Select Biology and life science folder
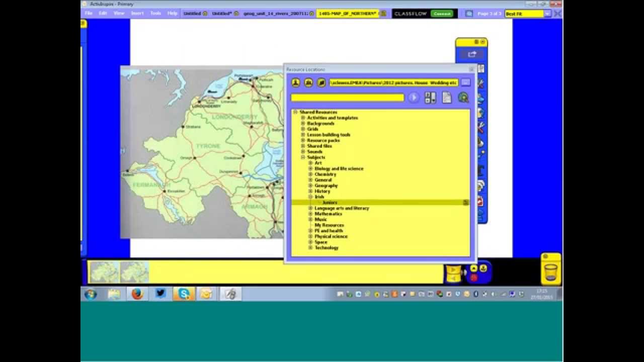 coord(339,168)
